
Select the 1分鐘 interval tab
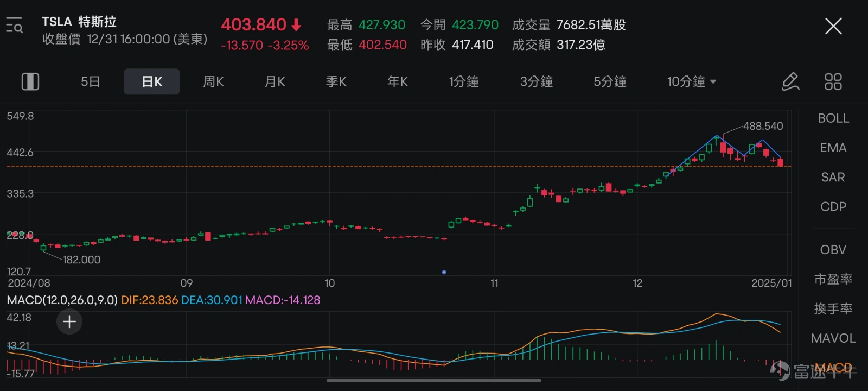point(464,81)
